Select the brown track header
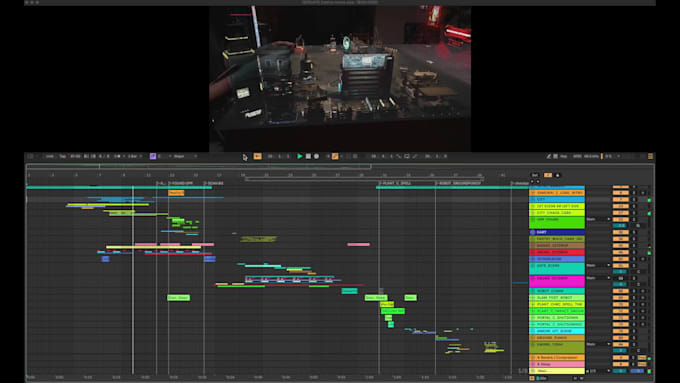This screenshot has width=680, height=383. [x=557, y=246]
